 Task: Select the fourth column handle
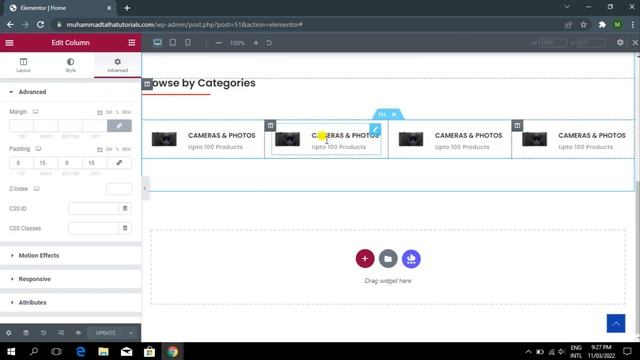click(x=517, y=125)
